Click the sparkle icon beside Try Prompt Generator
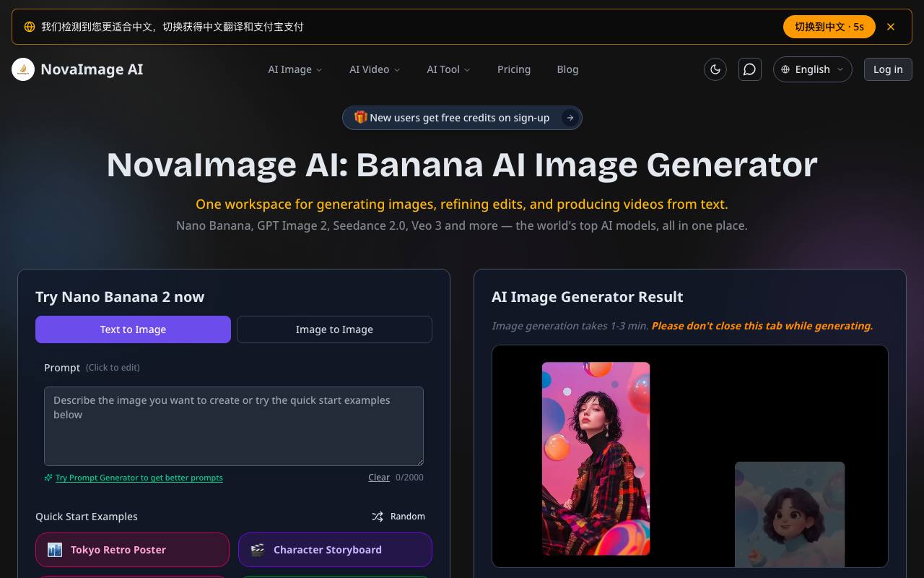Image resolution: width=924 pixels, height=578 pixels. tap(48, 478)
